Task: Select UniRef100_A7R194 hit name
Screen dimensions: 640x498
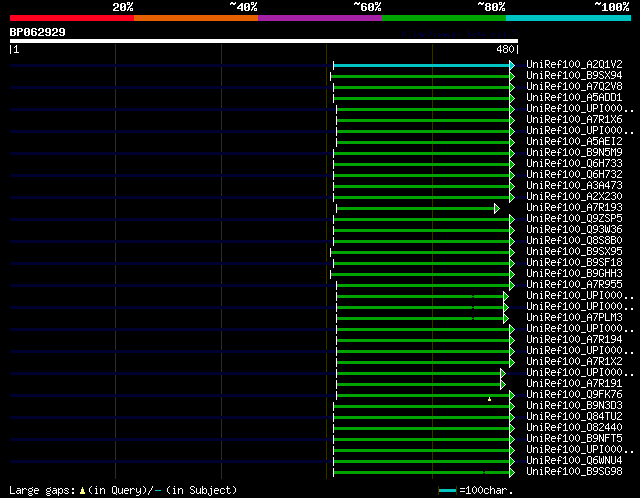Action: [x=574, y=340]
